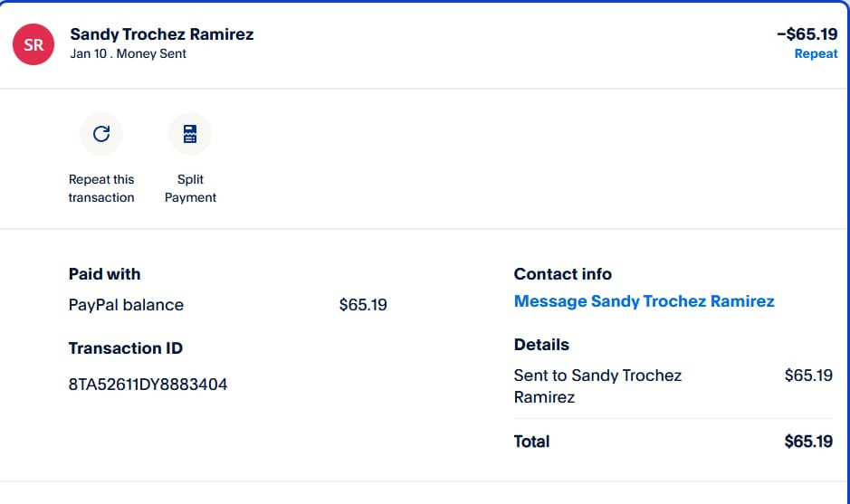Screen dimensions: 850x504
Task: Select the transaction ID 8TA52611DY8883404
Action: 148,385
